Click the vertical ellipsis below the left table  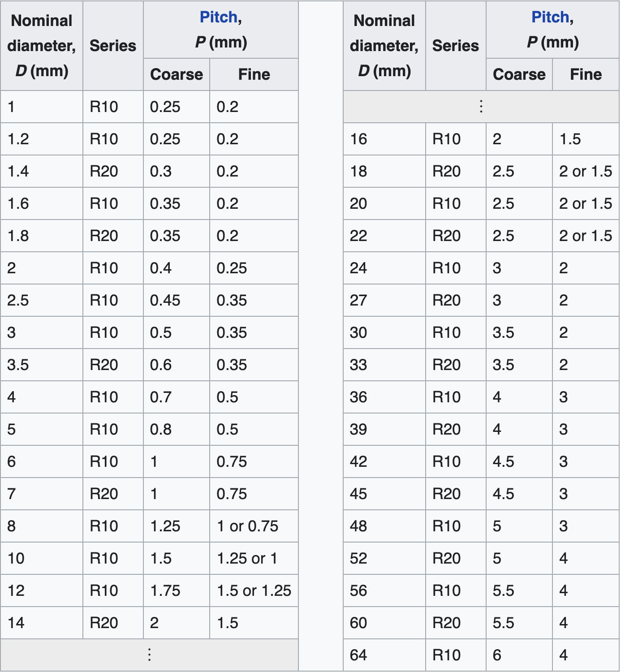pyautogui.click(x=149, y=655)
